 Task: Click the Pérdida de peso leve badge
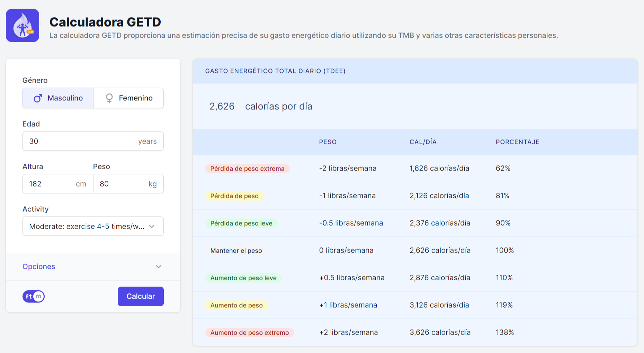[241, 223]
